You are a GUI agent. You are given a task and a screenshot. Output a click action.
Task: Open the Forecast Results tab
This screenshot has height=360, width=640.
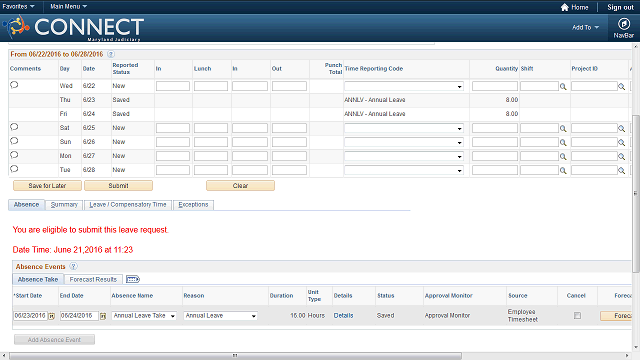(93, 279)
